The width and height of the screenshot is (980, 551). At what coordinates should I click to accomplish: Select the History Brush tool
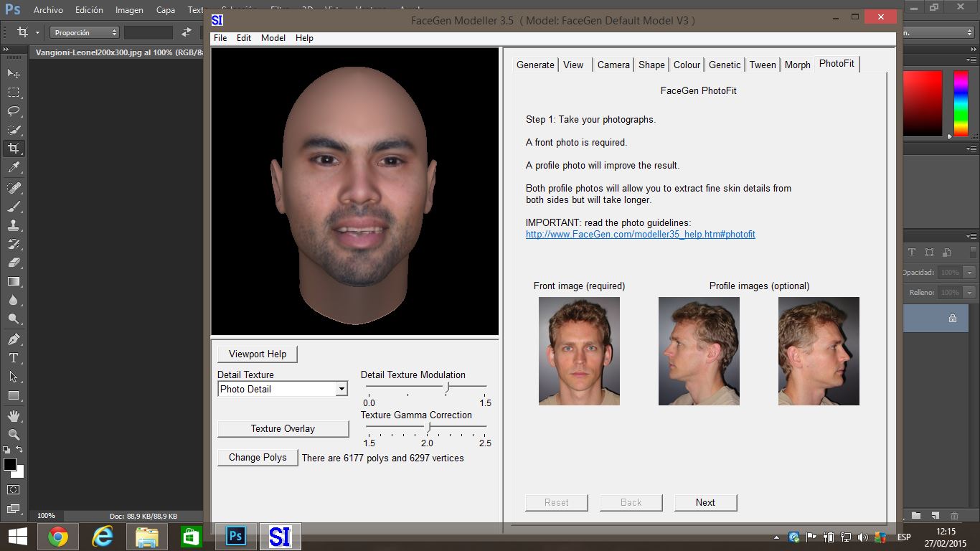pos(14,244)
